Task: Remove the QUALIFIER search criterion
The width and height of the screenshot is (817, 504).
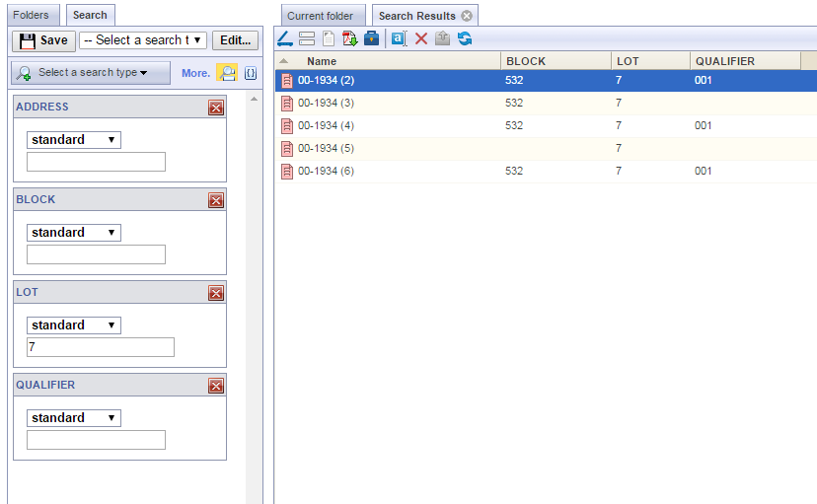Action: [216, 386]
